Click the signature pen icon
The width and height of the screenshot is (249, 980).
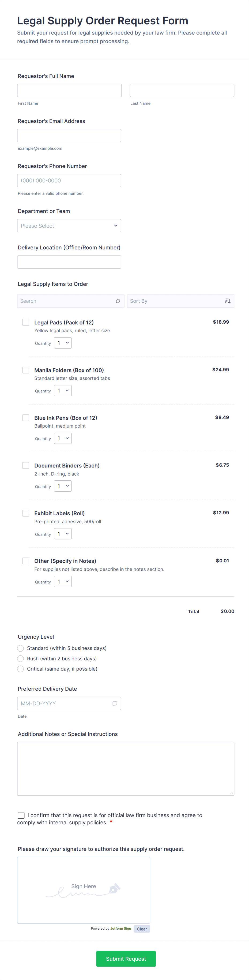coord(114,889)
